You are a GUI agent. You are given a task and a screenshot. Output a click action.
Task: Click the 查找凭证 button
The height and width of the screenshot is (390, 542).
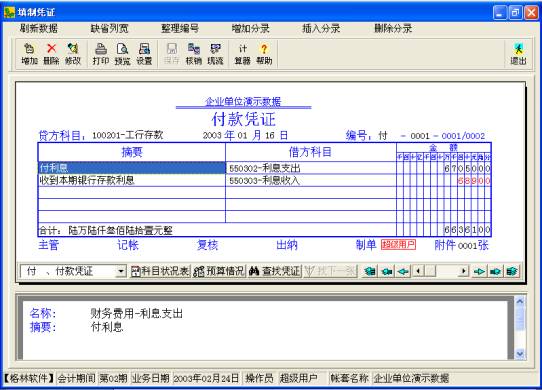(x=275, y=271)
